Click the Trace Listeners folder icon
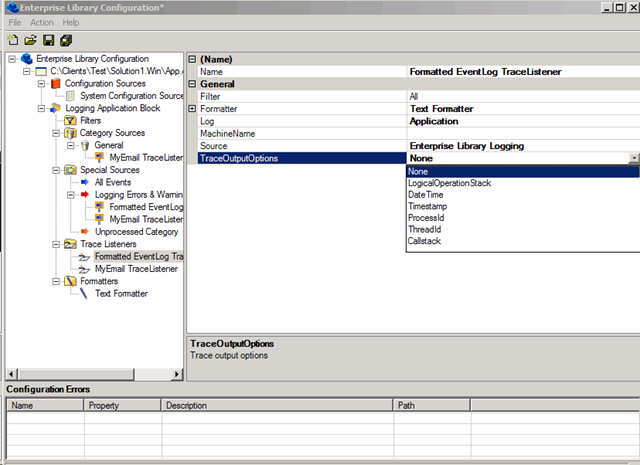The height and width of the screenshot is (465, 640). pos(70,244)
